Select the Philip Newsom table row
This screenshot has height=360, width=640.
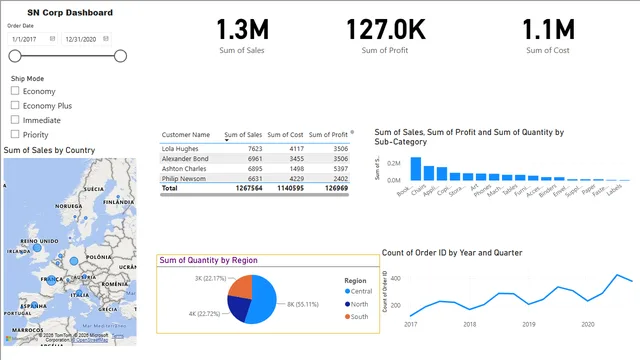tap(254, 178)
